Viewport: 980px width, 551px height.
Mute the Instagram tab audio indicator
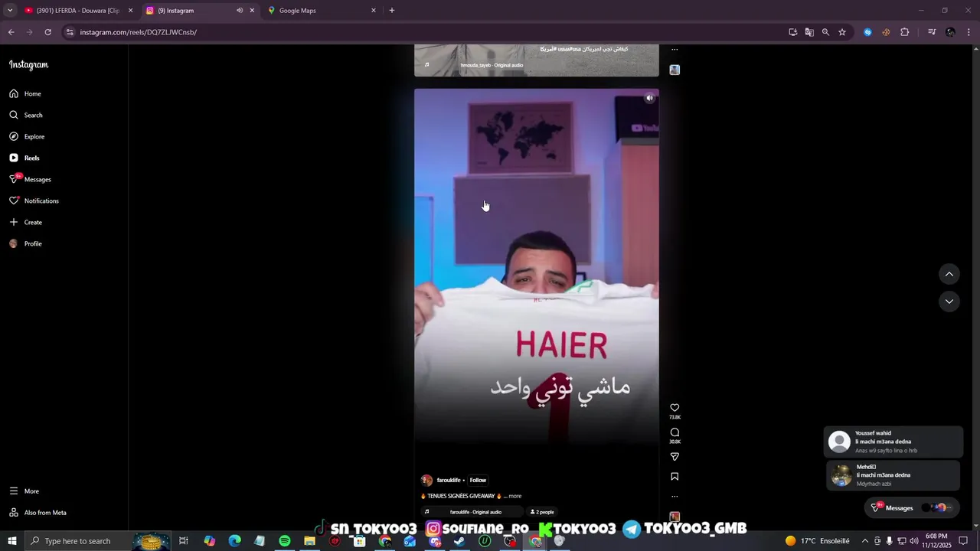(x=240, y=11)
